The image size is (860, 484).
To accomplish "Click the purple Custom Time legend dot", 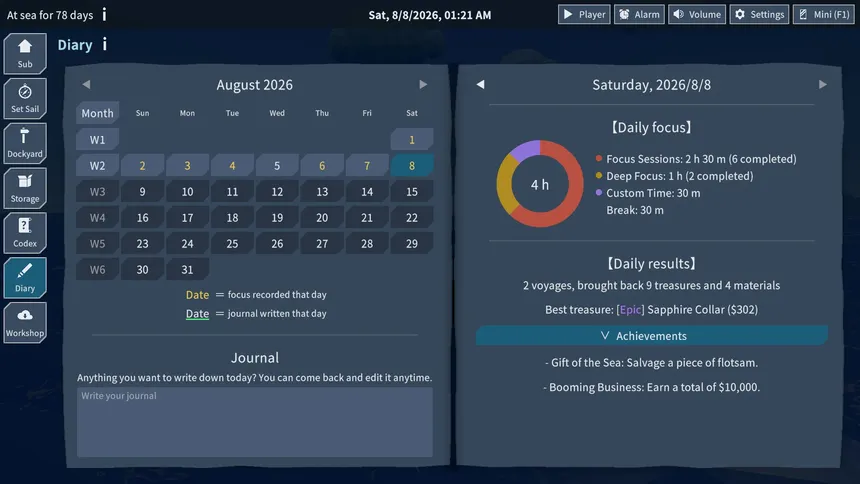I will click(599, 193).
